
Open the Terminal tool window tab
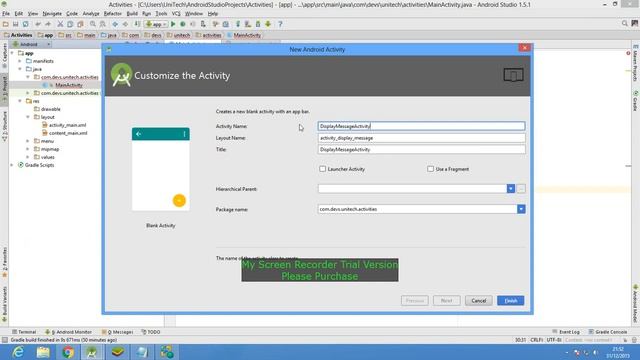point(24,332)
